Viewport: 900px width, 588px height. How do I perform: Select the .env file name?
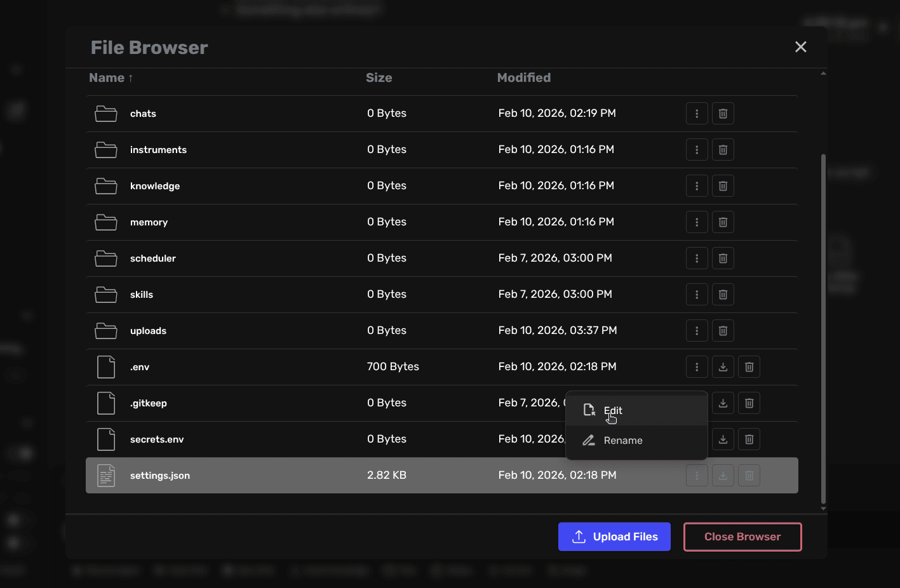[x=140, y=367]
